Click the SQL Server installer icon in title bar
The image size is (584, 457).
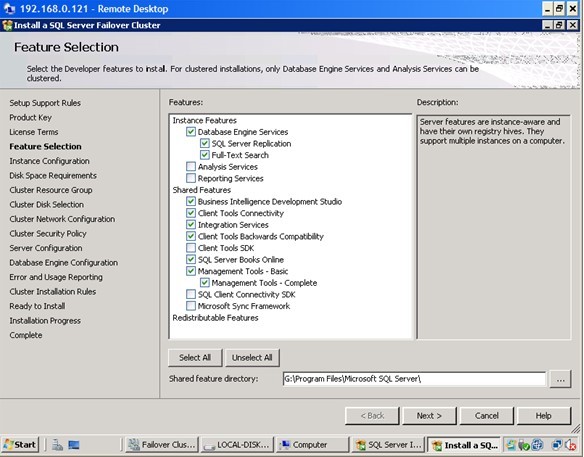7,25
